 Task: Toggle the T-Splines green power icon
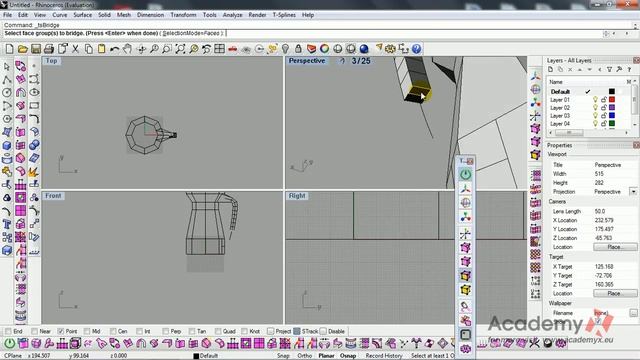(x=465, y=175)
